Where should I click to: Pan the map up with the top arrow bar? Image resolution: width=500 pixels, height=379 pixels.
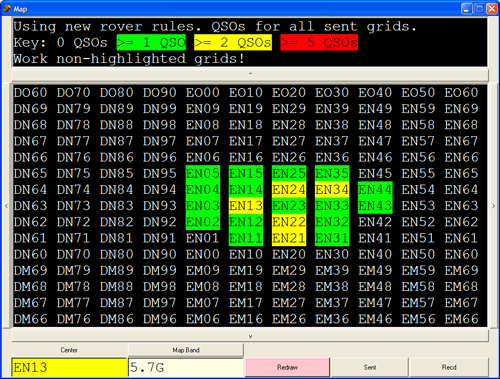(250, 74)
